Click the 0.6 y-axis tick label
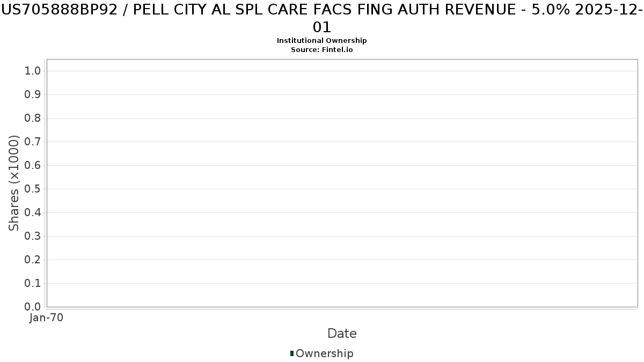This screenshot has width=644, height=362. click(x=33, y=165)
